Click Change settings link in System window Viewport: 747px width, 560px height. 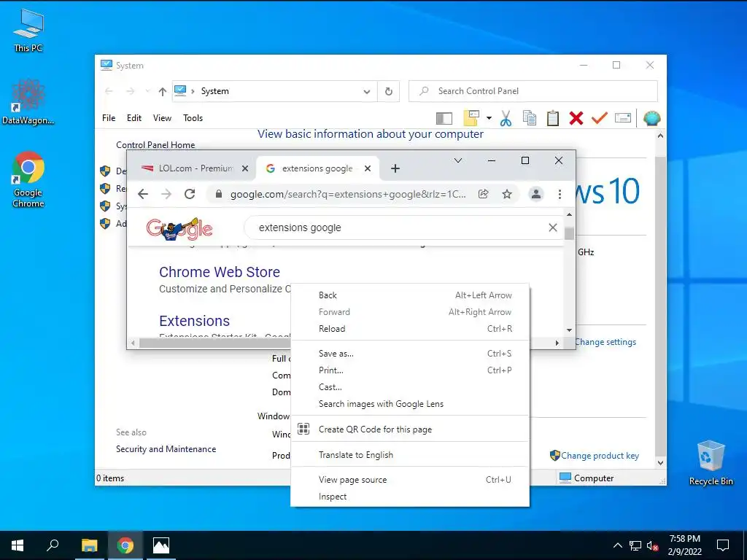(605, 342)
